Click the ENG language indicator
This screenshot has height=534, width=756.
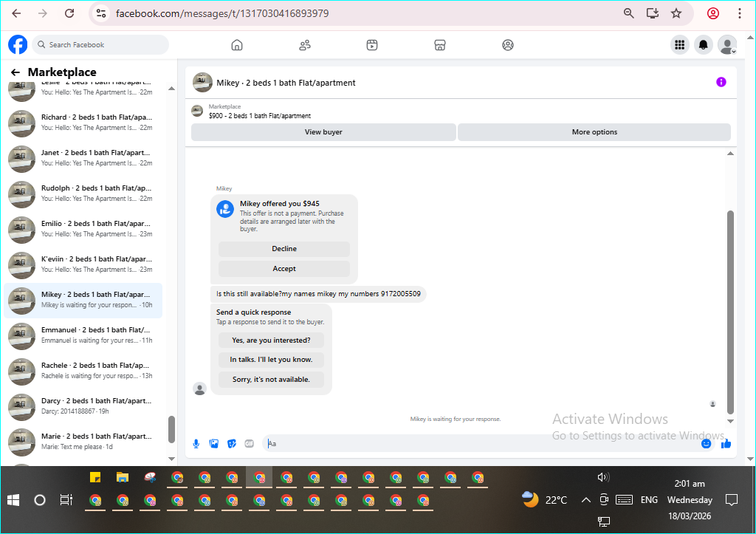point(649,500)
